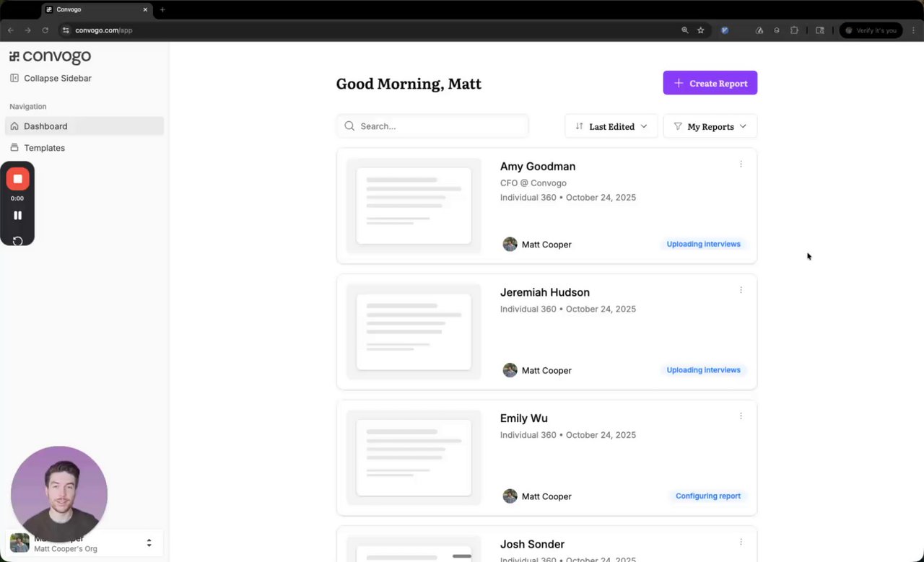
Task: Open the browser three-dot menu
Action: [x=912, y=30]
